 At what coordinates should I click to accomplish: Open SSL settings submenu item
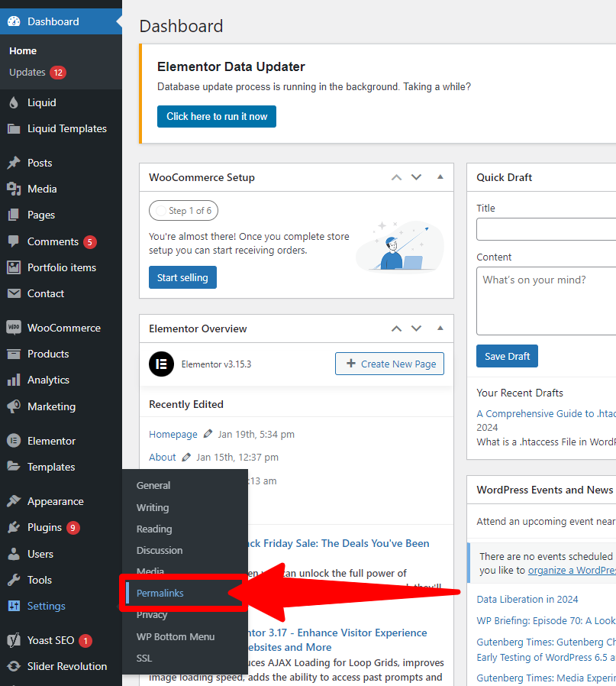[144, 658]
